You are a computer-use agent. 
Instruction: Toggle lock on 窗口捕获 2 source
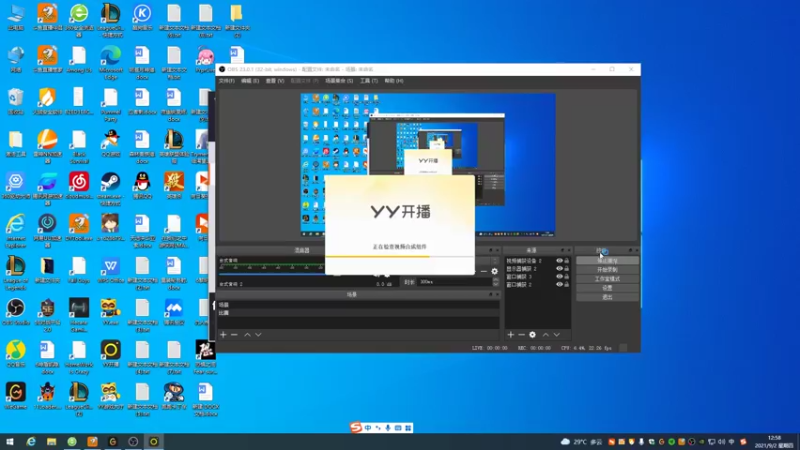(566, 284)
